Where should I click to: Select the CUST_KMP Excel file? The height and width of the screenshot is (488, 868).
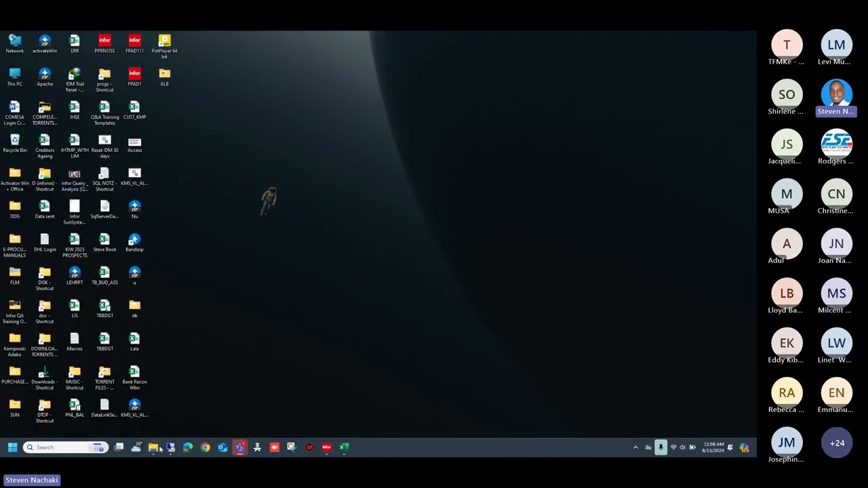pos(134,110)
